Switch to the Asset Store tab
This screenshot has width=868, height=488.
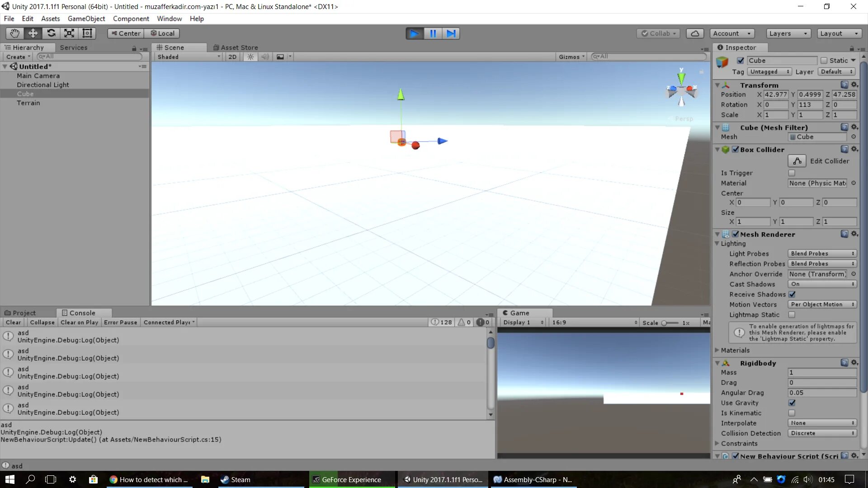point(235,47)
